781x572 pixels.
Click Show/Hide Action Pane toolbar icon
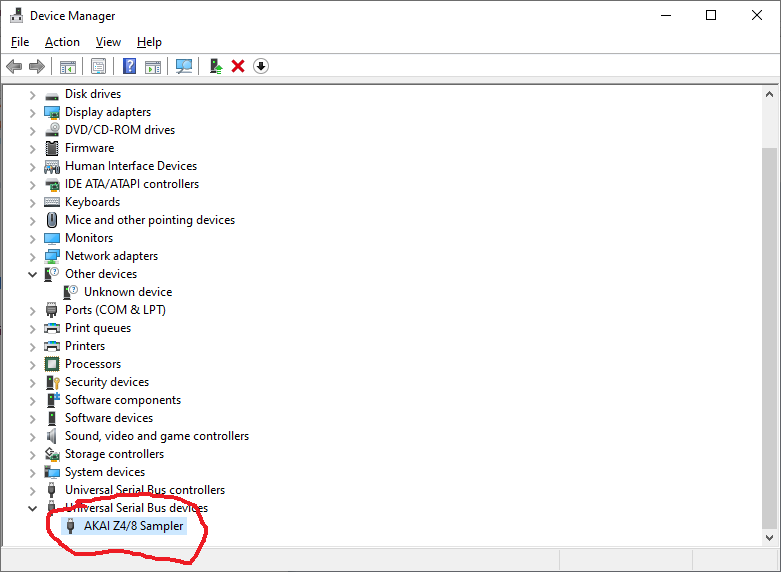point(153,66)
